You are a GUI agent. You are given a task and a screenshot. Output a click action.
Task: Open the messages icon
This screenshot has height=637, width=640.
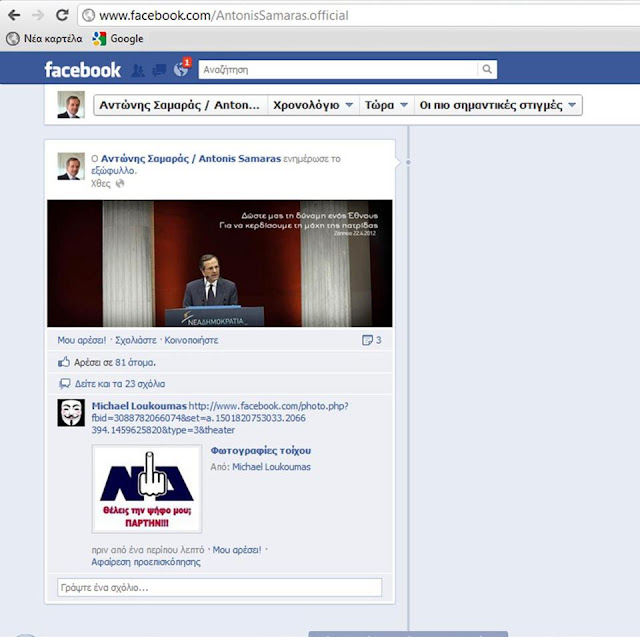click(x=159, y=70)
